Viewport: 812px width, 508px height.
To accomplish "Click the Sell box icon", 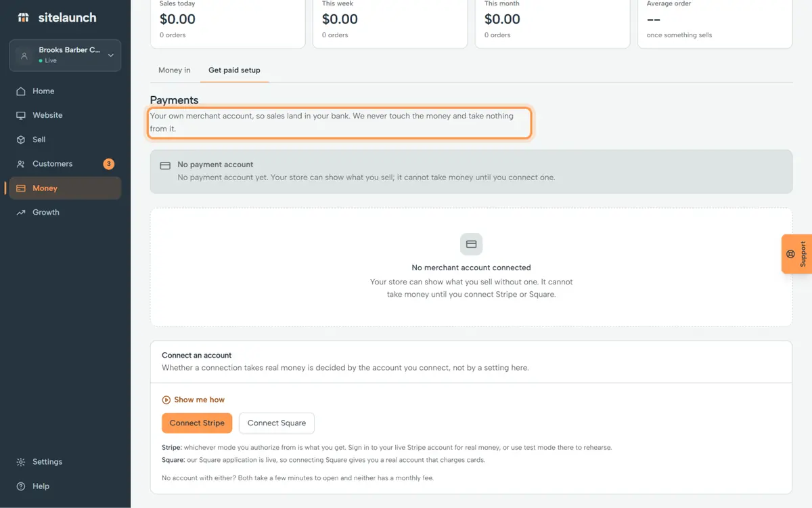I will coord(21,140).
